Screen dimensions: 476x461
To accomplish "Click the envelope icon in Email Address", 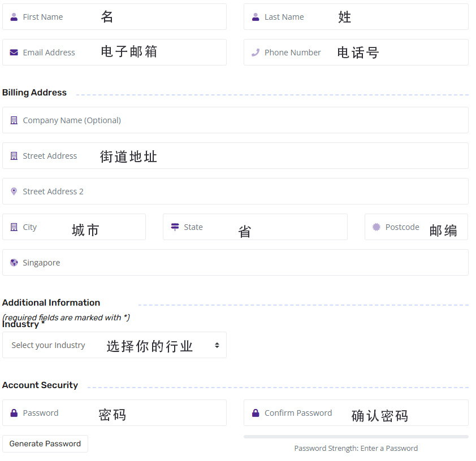I will pos(14,53).
